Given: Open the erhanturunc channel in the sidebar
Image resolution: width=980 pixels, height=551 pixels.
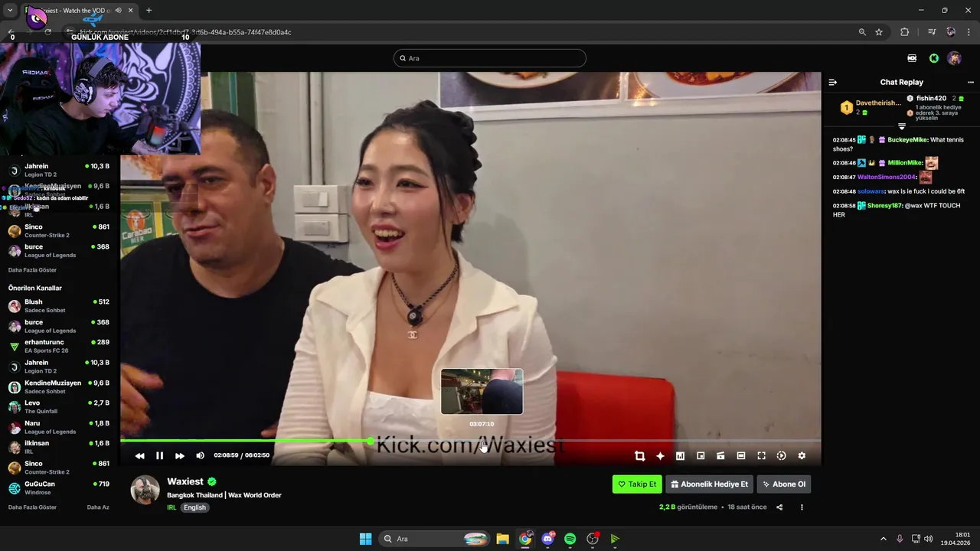Looking at the screenshot, I should click(60, 346).
